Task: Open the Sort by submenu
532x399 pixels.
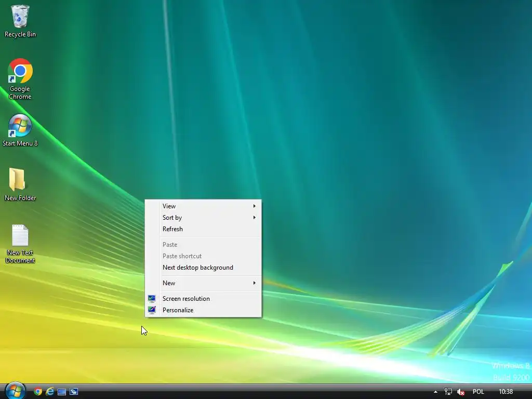Action: click(203, 218)
